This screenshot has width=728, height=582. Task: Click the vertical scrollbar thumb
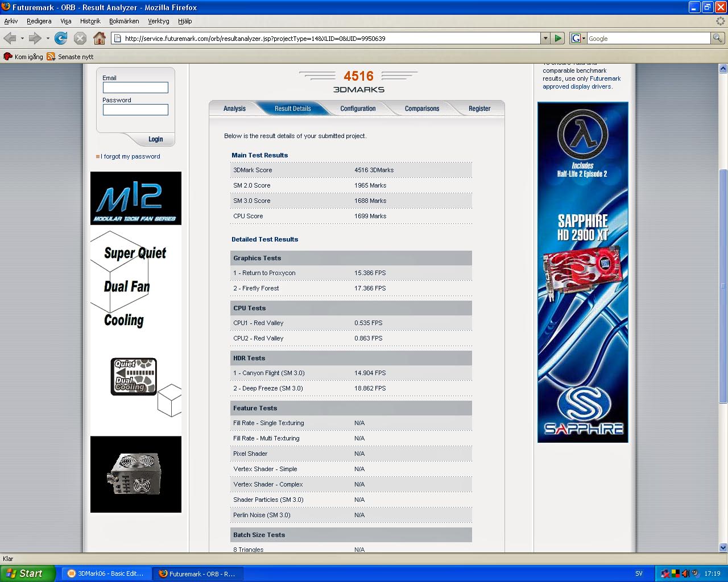[723, 286]
